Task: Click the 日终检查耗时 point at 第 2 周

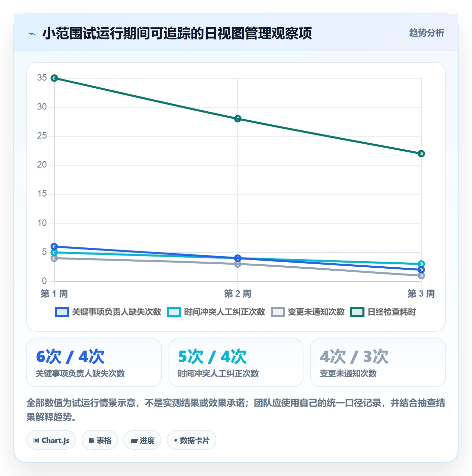Action: 238,119
